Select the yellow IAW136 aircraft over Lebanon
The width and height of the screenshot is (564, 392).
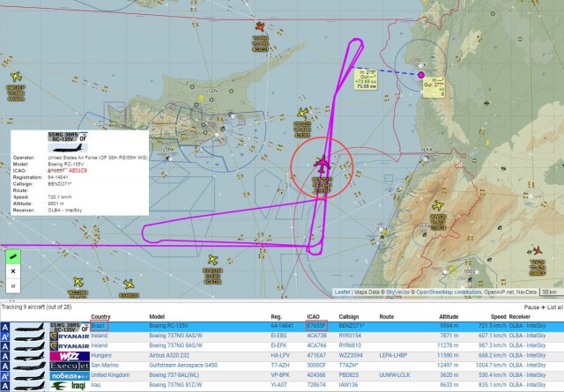438,206
